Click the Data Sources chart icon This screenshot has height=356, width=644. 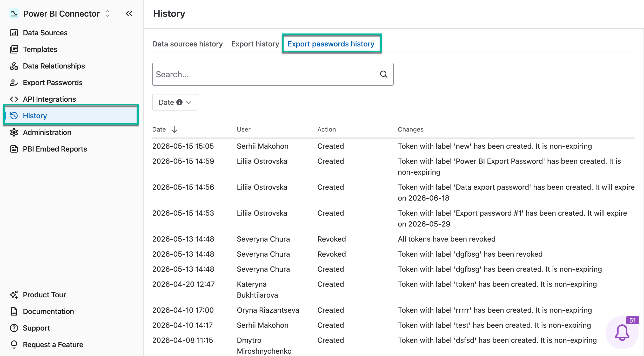(14, 33)
